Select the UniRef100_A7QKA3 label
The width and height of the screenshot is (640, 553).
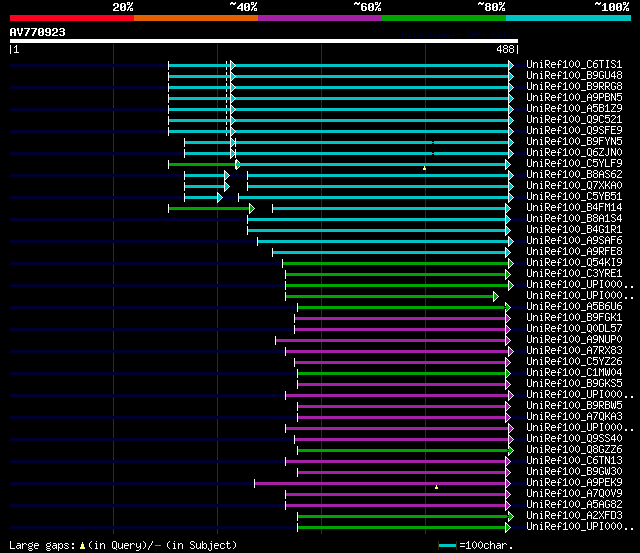pos(574,417)
